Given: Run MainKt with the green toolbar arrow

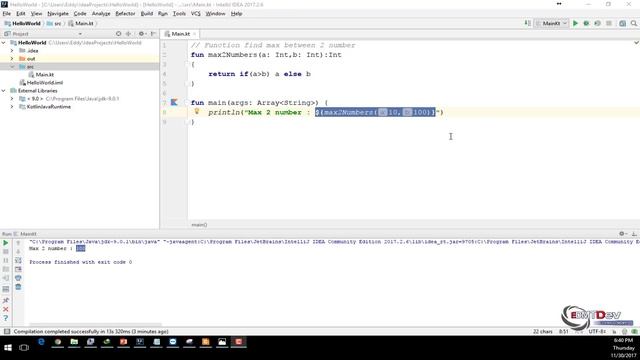Looking at the screenshot, I should [576, 23].
